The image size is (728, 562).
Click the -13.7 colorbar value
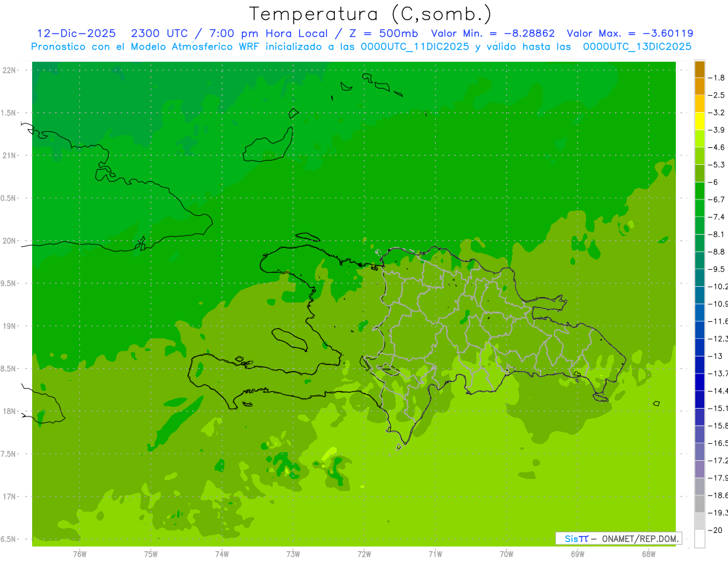point(718,373)
